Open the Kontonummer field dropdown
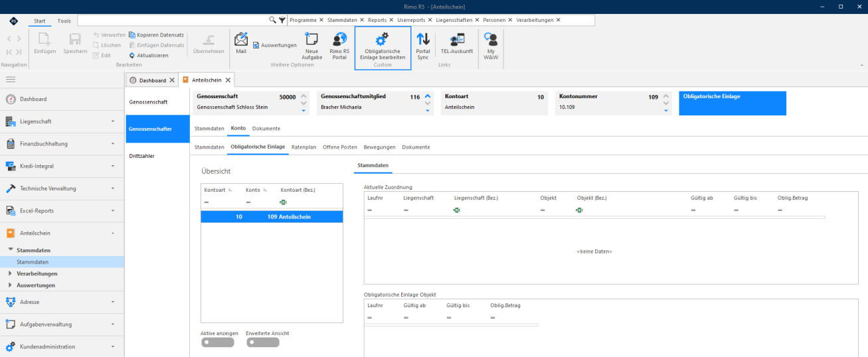 click(x=666, y=111)
